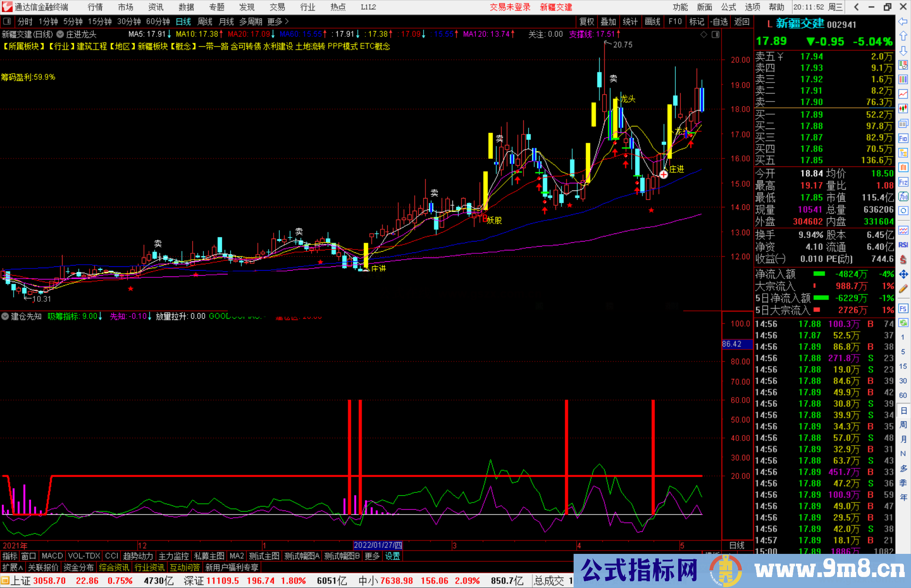The height and width of the screenshot is (588, 911).
Task: Open the 公式 menu in top bar
Action: point(728,7)
